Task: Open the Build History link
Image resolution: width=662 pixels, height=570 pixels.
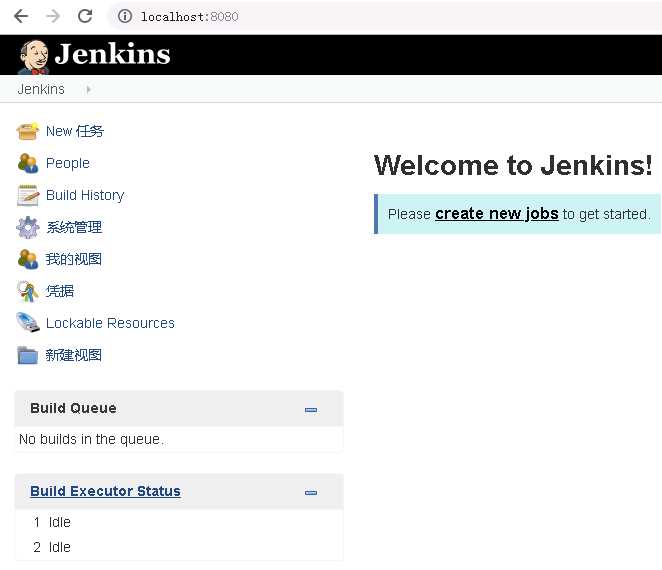Action: tap(85, 195)
